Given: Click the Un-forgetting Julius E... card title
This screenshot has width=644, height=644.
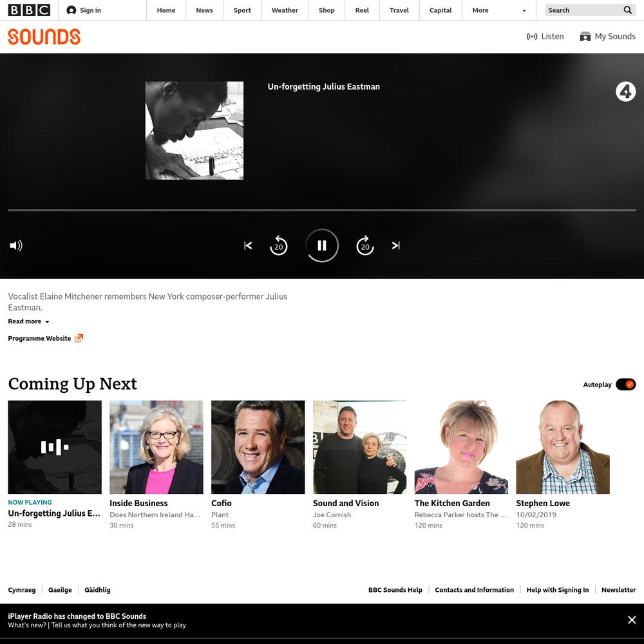Looking at the screenshot, I should 54,513.
